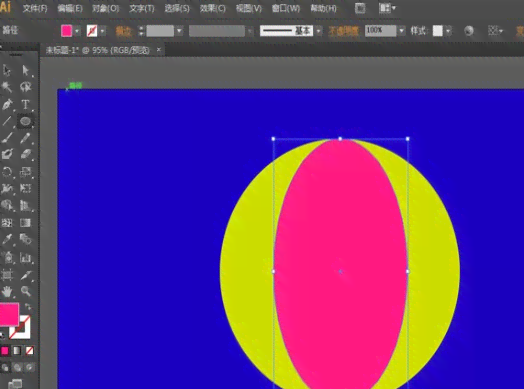
Task: Select the Zoom tool
Action: [x=25, y=291]
